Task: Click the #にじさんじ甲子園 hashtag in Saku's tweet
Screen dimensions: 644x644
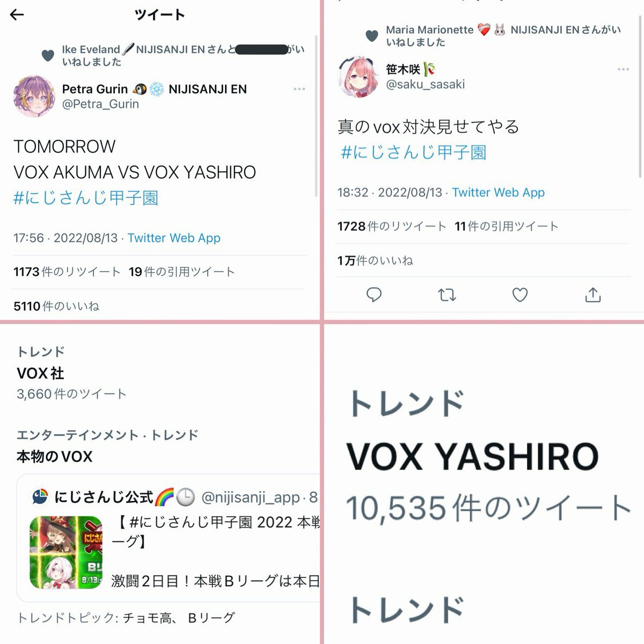Action: [414, 152]
